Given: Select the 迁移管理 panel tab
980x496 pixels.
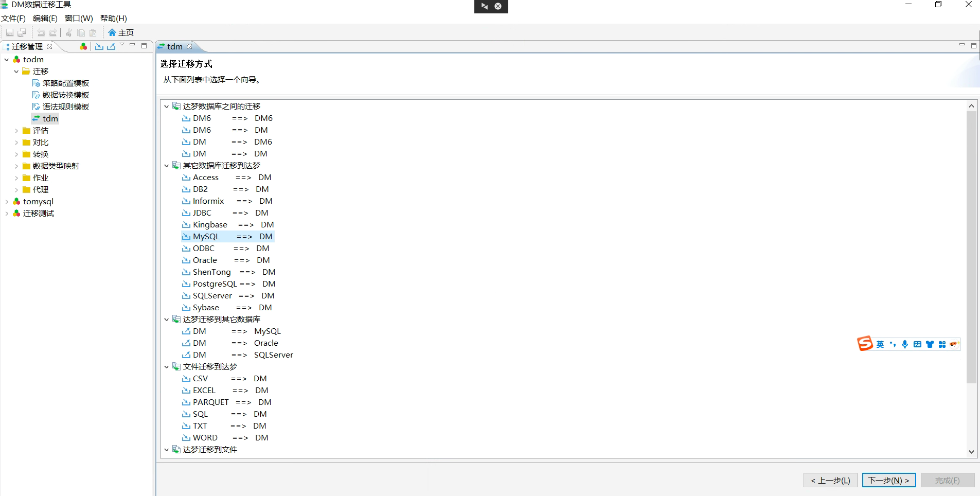Looking at the screenshot, I should click(27, 46).
